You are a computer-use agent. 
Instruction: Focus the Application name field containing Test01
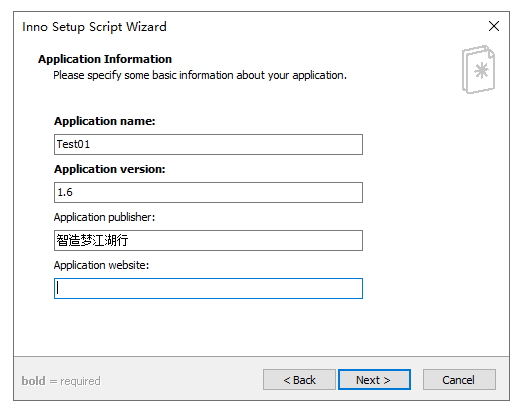(x=208, y=144)
